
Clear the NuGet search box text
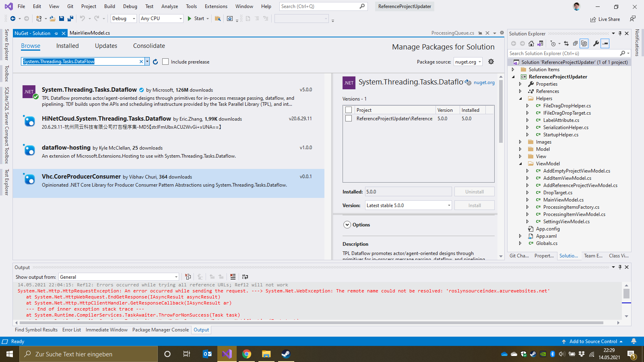141,62
